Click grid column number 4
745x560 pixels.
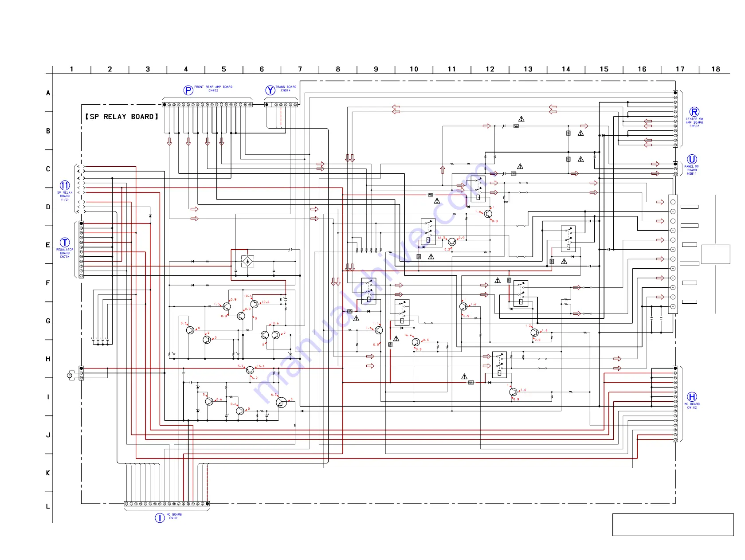click(186, 69)
